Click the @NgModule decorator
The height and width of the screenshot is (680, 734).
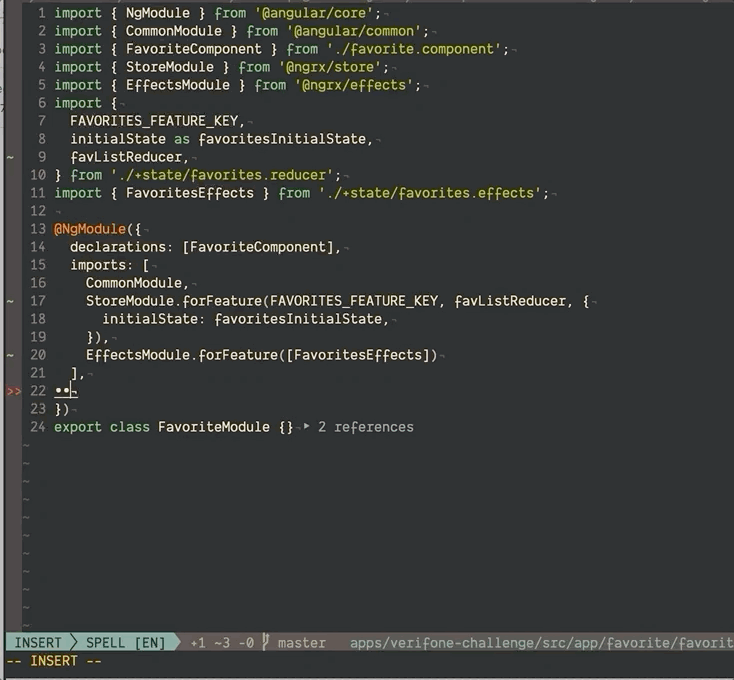coord(90,229)
